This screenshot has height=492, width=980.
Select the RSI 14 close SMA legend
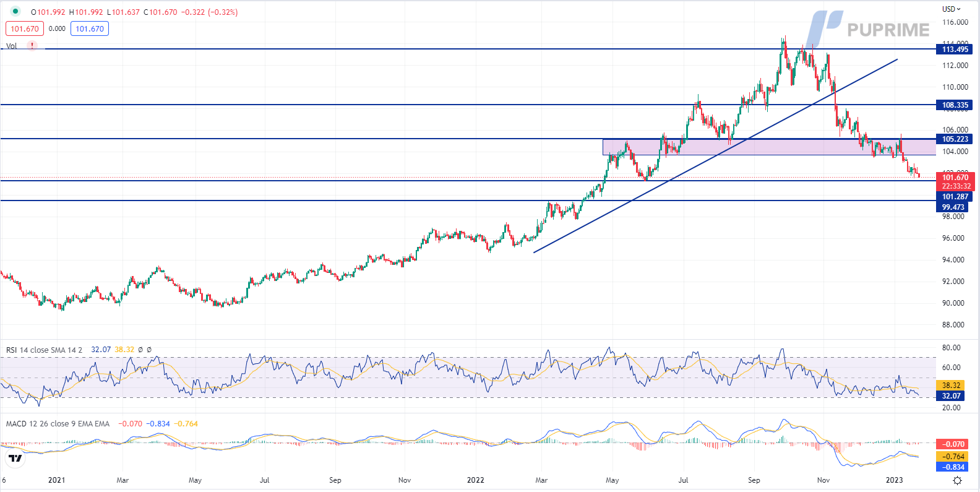point(44,350)
